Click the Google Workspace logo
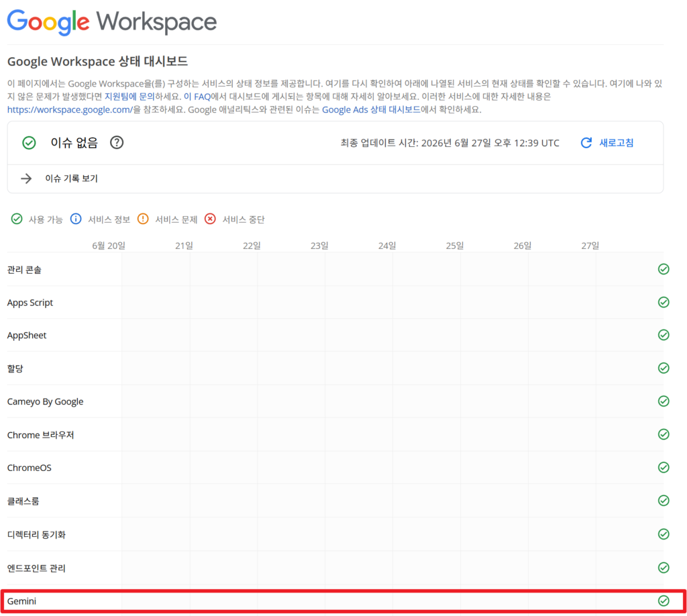This screenshot has height=616, width=687. coord(112,22)
